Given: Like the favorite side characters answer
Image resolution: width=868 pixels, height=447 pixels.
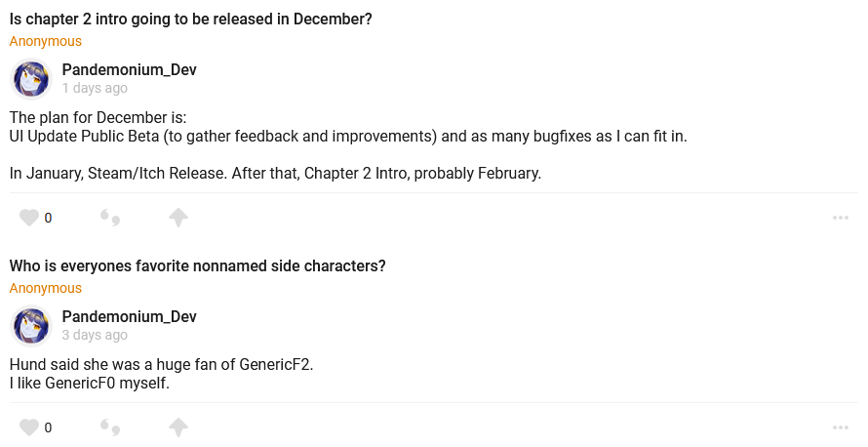Looking at the screenshot, I should [x=29, y=427].
